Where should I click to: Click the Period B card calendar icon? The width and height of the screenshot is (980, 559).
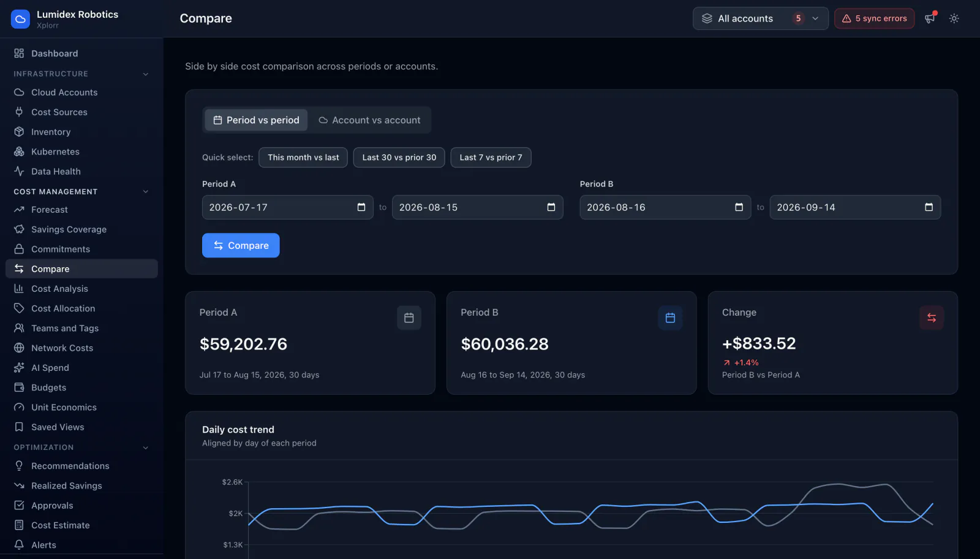(x=670, y=318)
